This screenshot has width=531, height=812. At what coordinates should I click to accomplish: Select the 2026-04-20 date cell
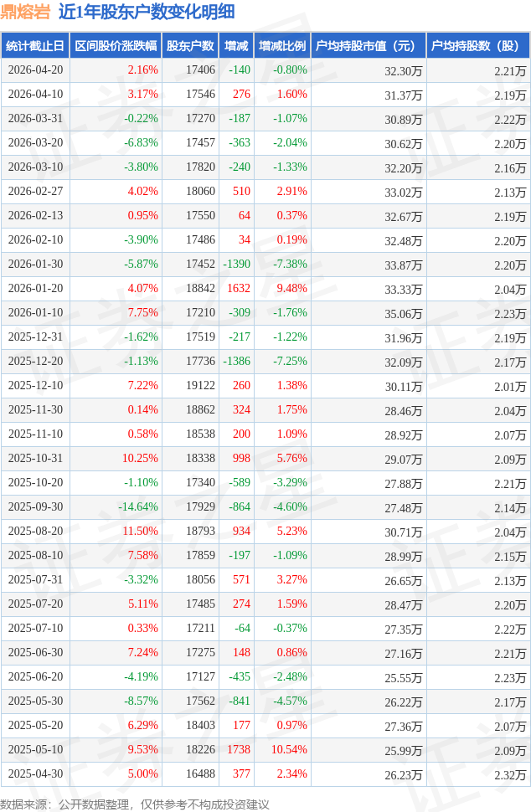click(x=35, y=70)
